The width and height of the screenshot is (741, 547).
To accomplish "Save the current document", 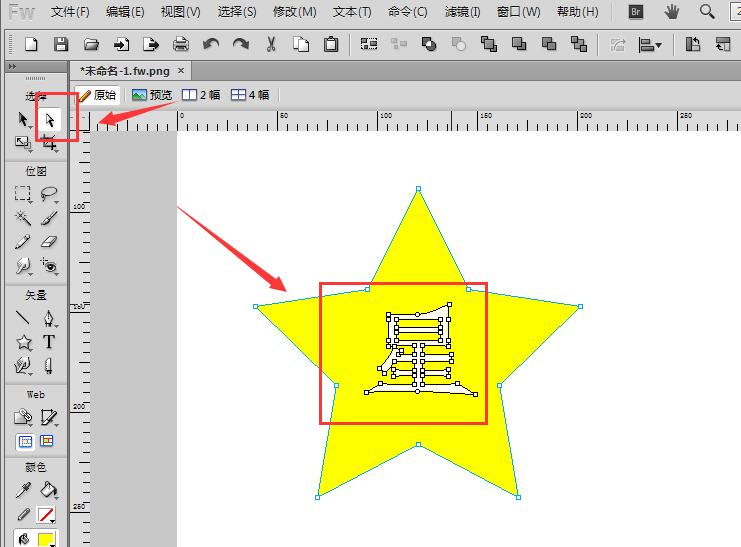I will pos(61,44).
